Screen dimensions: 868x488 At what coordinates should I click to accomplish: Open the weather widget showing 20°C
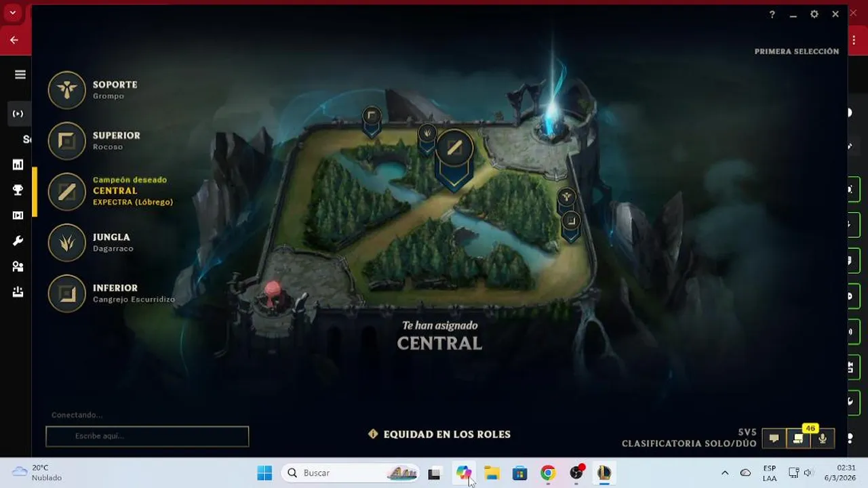coord(38,473)
